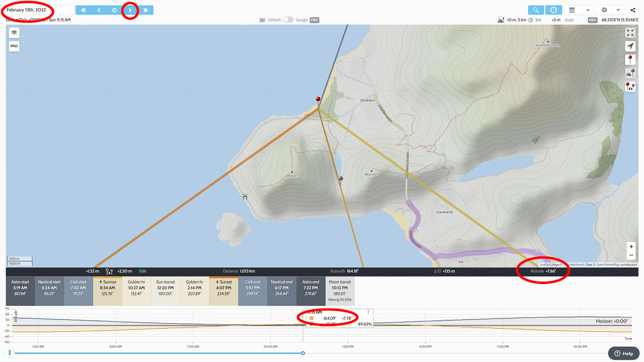Viewport: 644px width, 362px height.
Task: Expand the settings gear dropdown arrow
Action: (618, 10)
